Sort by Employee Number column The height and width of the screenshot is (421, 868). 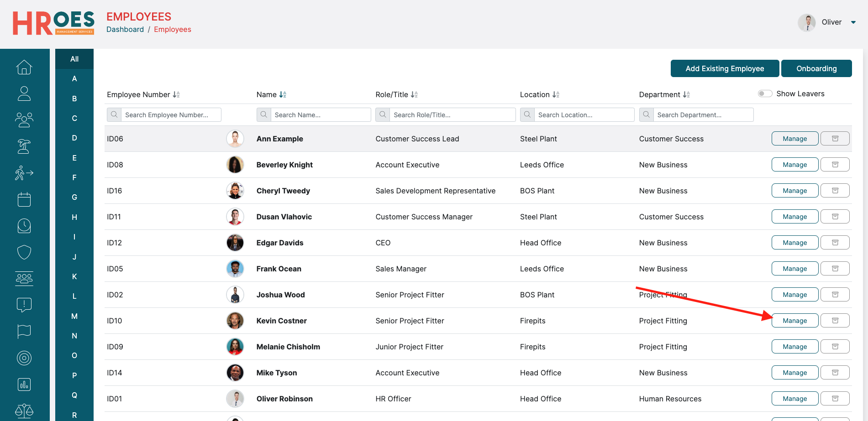pos(176,94)
